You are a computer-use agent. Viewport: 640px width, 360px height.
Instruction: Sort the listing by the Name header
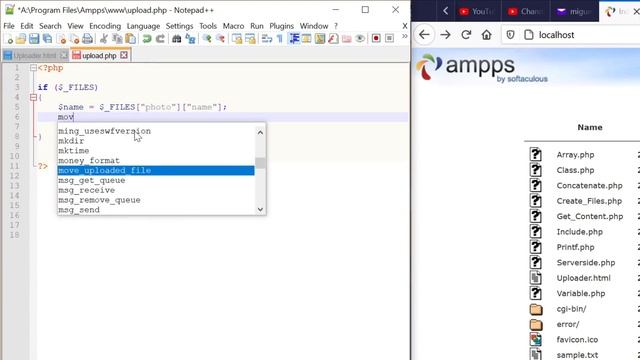click(x=590, y=127)
